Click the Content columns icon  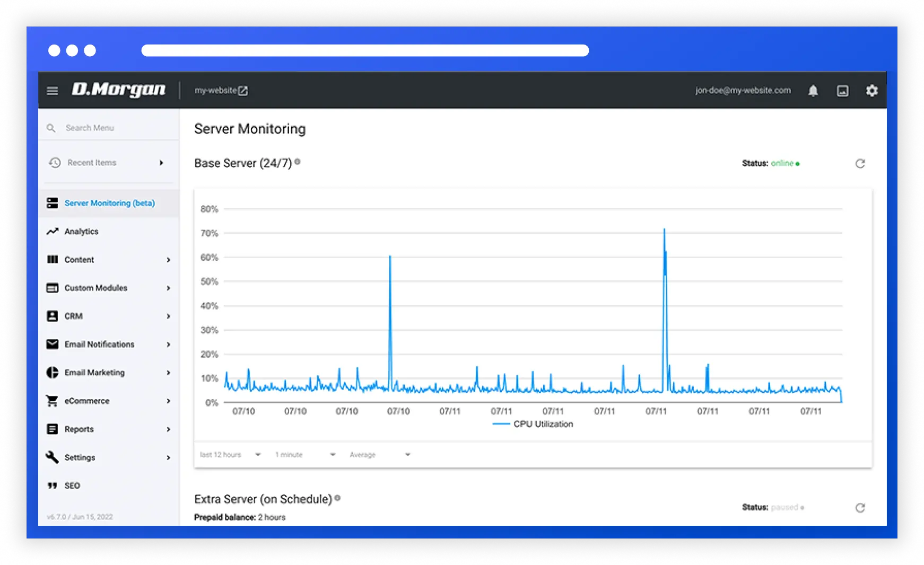tap(52, 259)
